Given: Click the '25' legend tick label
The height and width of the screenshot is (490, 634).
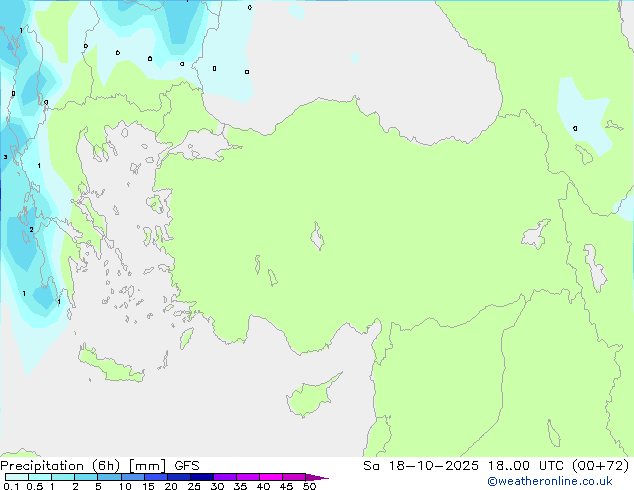Looking at the screenshot, I should click(x=194, y=486).
